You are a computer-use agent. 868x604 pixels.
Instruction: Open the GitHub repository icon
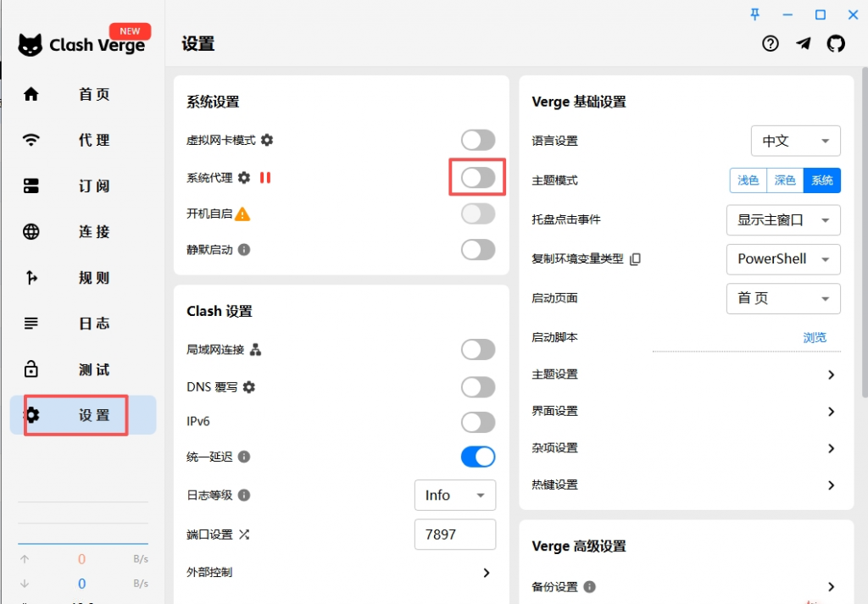[836, 44]
